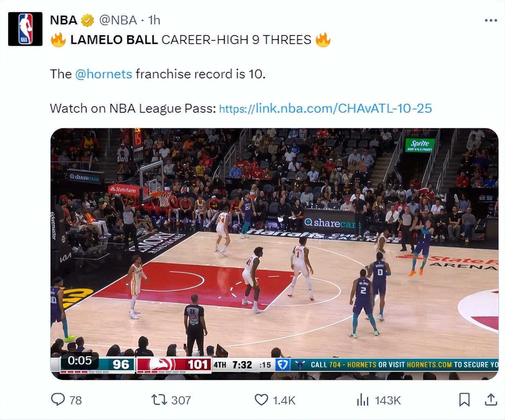Screen dimensions: 505x420
Task: Open the NBA profile avatar logo
Action: 25,29
